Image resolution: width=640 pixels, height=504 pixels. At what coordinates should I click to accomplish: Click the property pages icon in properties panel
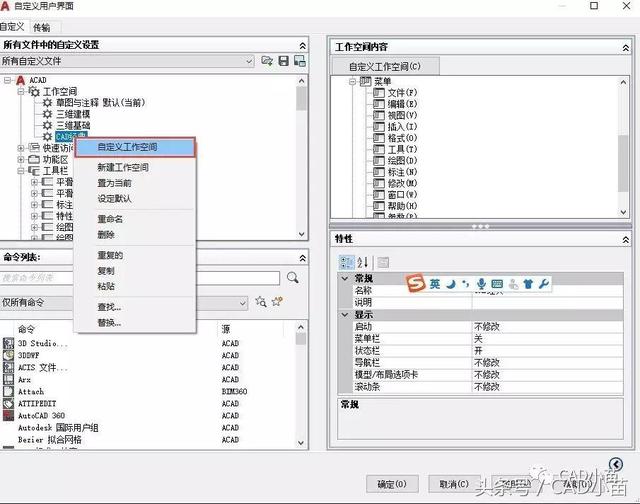[x=383, y=262]
